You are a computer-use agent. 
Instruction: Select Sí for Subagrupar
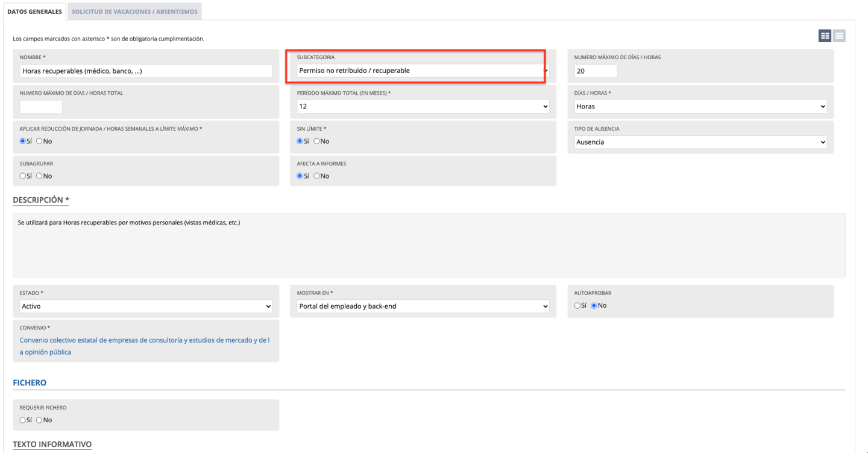pyautogui.click(x=23, y=176)
